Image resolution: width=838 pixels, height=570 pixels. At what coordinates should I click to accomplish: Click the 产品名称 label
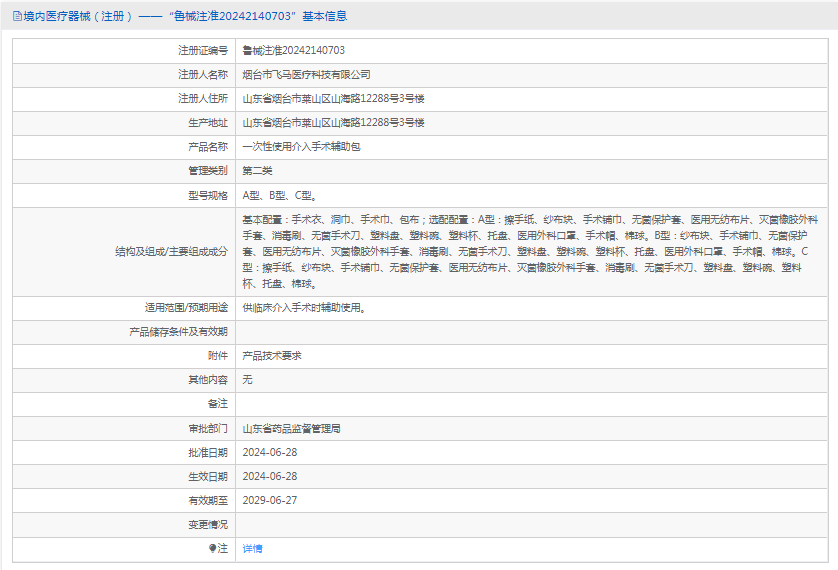pyautogui.click(x=208, y=146)
